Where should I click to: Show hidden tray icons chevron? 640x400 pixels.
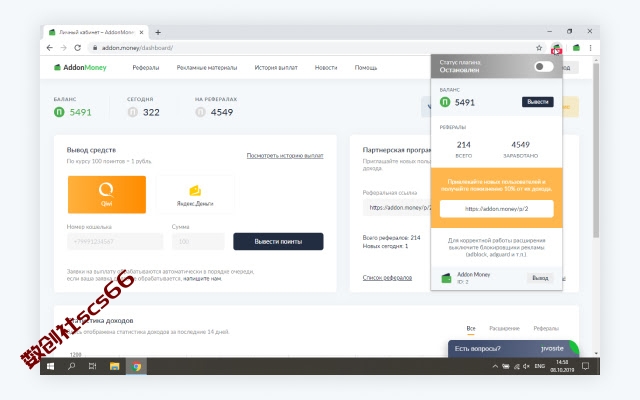[x=495, y=366]
